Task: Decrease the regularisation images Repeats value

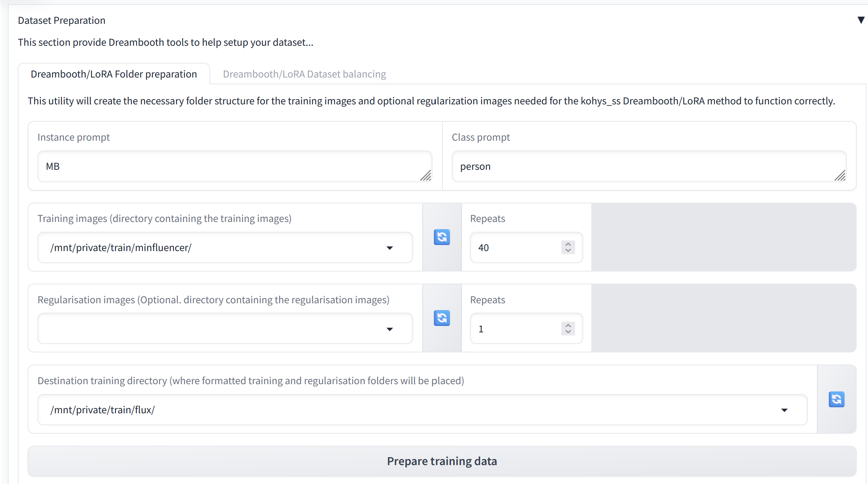Action: [x=567, y=332]
